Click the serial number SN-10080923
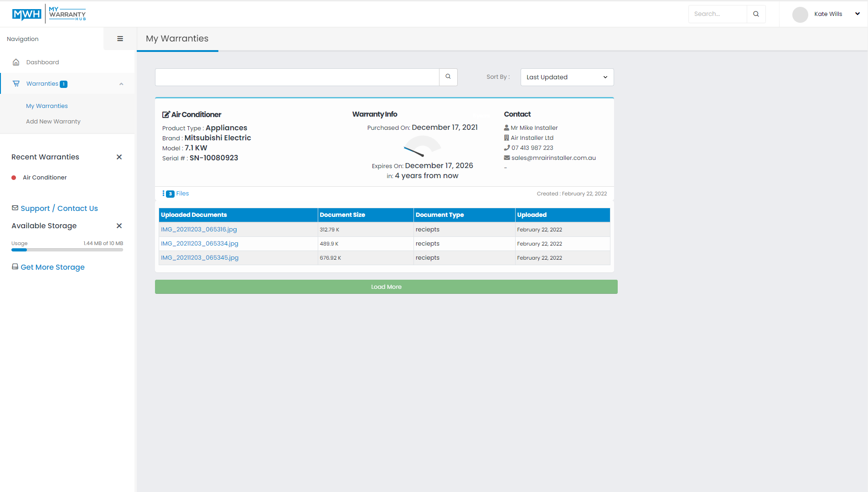Screen dimensions: 868x492 (x=214, y=158)
